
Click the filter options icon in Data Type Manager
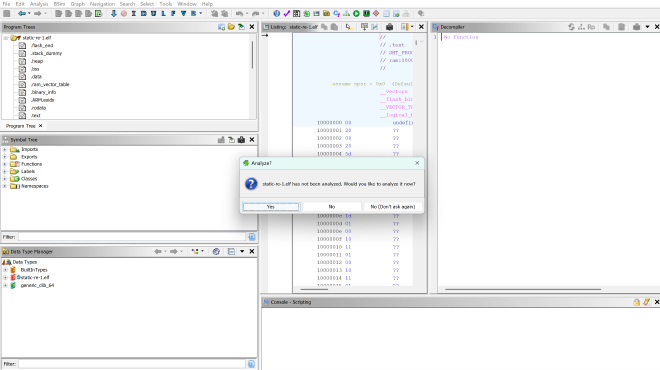click(x=252, y=364)
